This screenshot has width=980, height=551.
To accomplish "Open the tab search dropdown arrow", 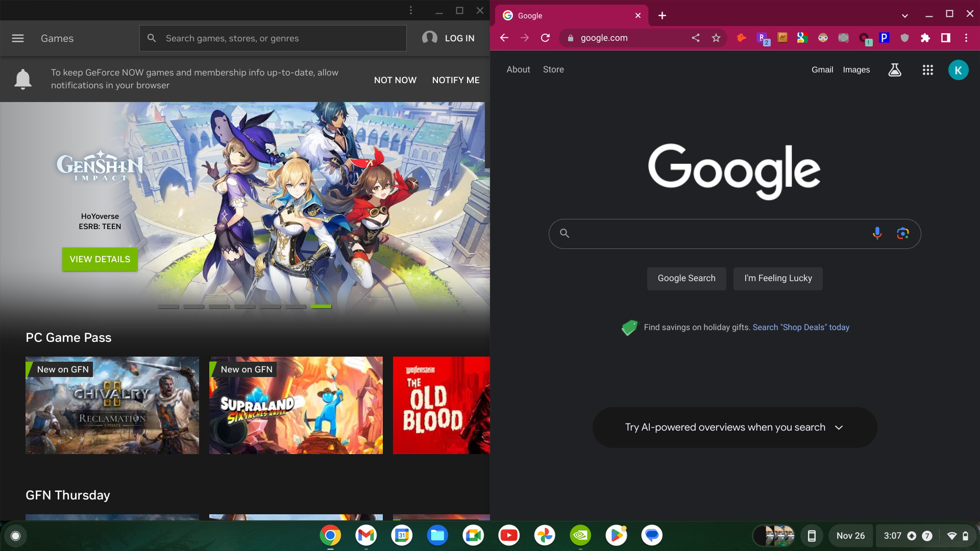I will coord(905,15).
